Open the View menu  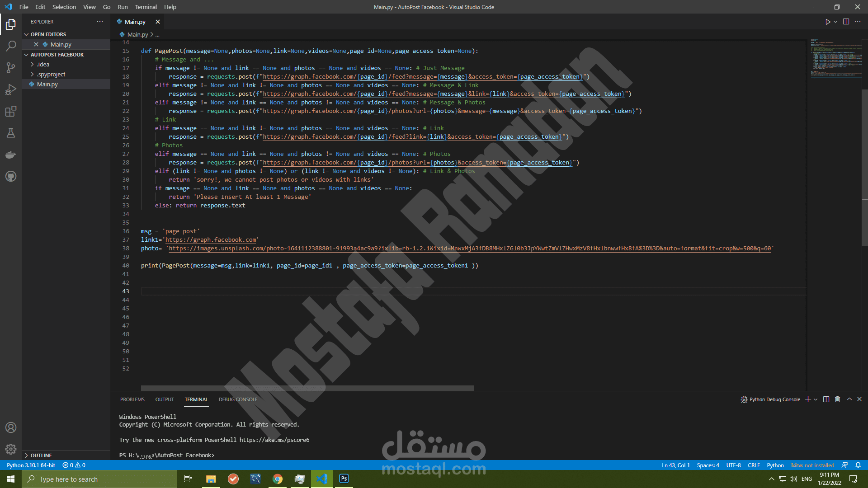point(90,7)
